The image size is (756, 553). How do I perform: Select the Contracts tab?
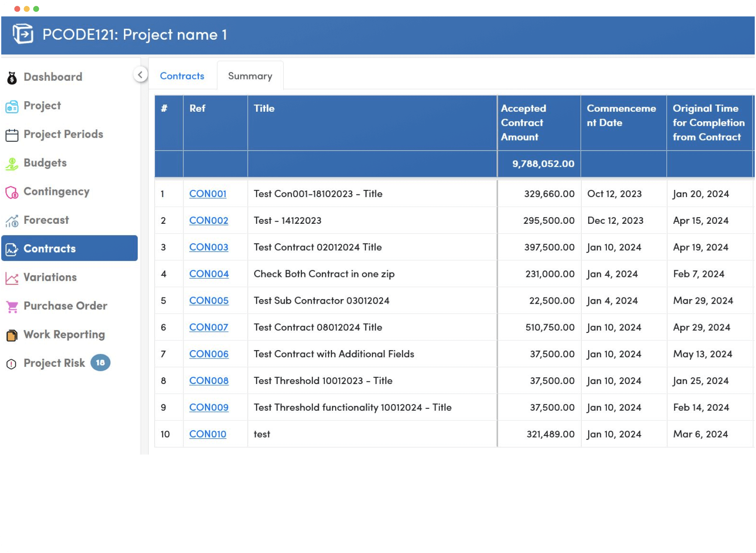coord(182,76)
